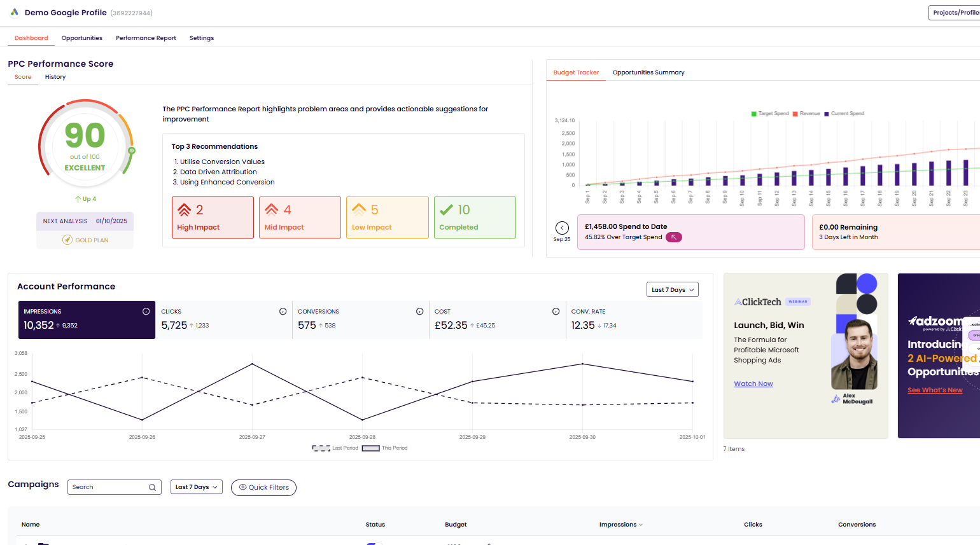Toggle Current Spend series in chart legend
The width and height of the screenshot is (980, 545).
[x=844, y=114]
